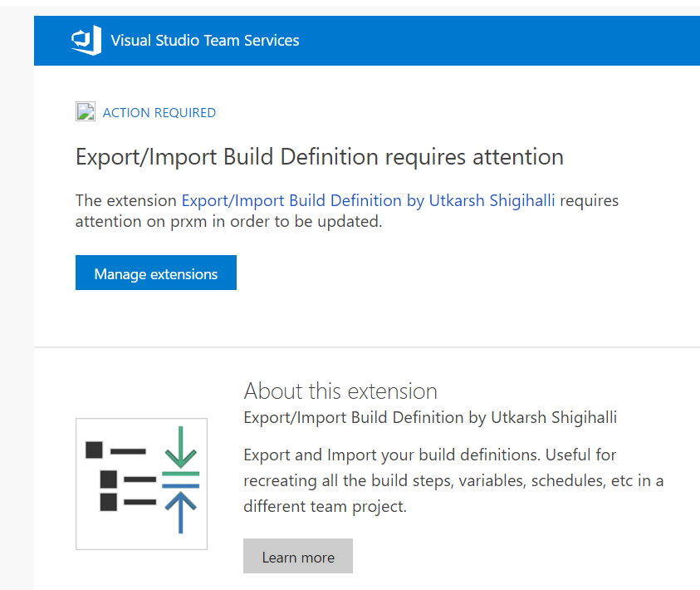
Task: Click the top black square bullet in extension logo
Action: [x=94, y=450]
